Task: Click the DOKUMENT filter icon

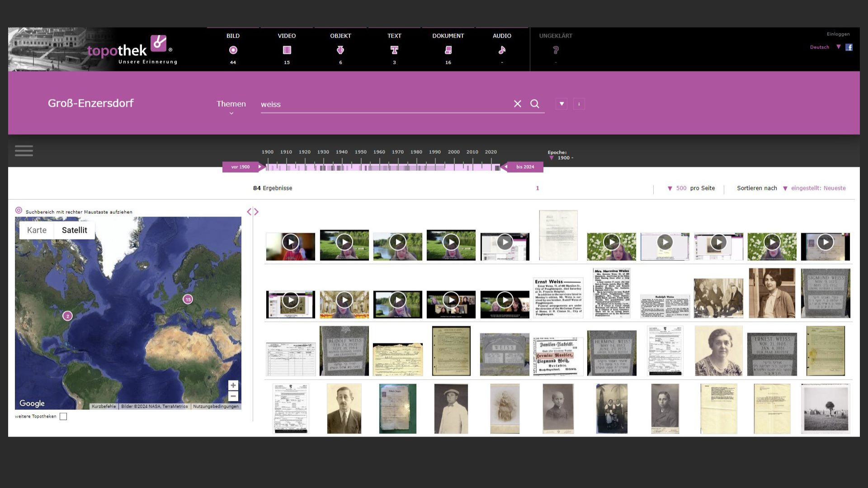Action: (448, 50)
